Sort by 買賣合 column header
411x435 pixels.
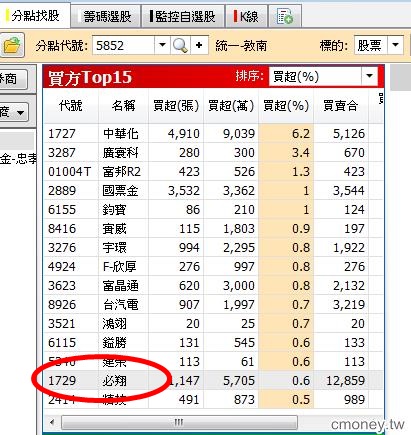click(341, 106)
